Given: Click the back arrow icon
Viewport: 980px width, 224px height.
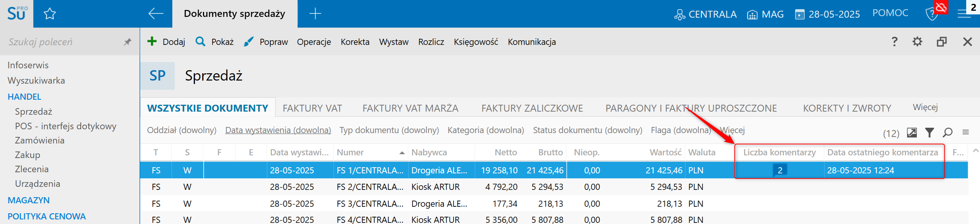Looking at the screenshot, I should click(155, 14).
